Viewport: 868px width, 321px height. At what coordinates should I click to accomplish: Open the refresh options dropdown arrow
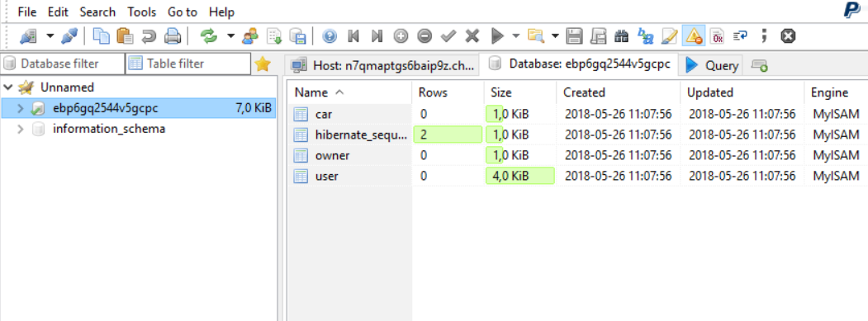pos(231,36)
